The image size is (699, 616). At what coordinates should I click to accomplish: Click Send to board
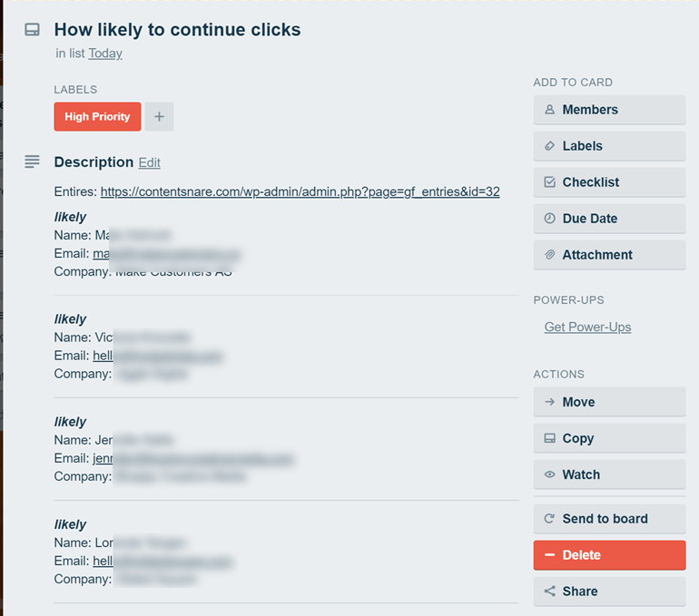tap(609, 519)
